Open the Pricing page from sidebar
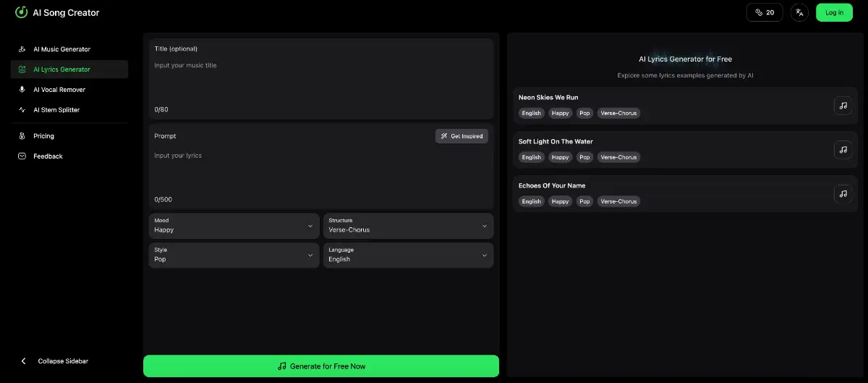 pos(43,136)
